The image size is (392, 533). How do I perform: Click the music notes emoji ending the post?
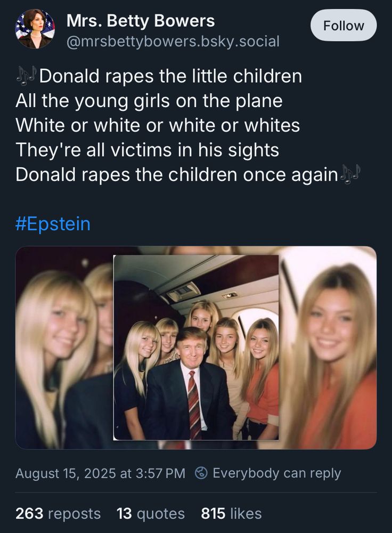pyautogui.click(x=351, y=174)
